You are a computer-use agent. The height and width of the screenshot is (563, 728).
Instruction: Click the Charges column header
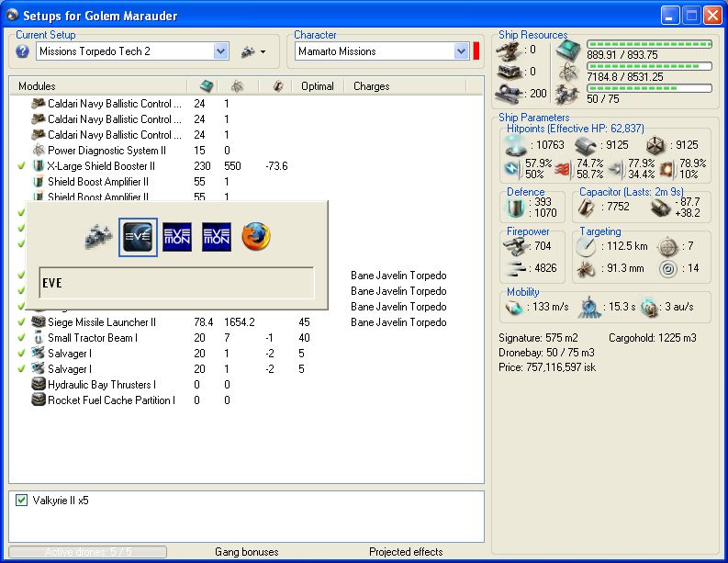tap(405, 86)
